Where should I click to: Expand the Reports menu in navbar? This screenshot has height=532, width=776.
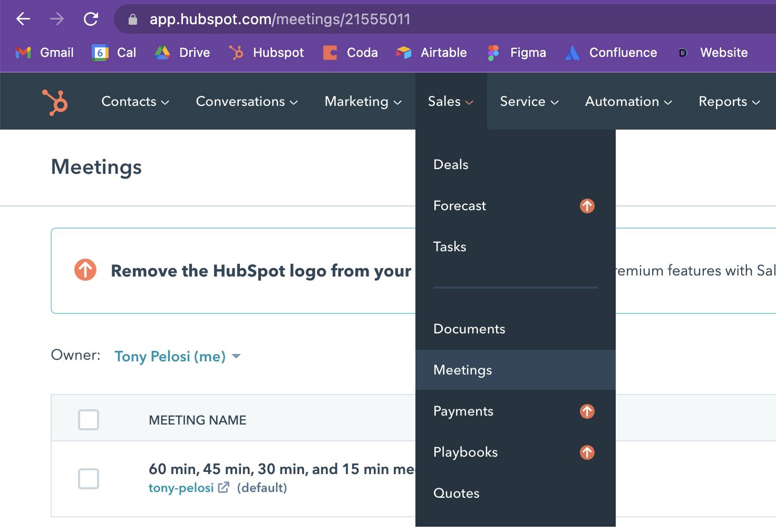pyautogui.click(x=729, y=102)
